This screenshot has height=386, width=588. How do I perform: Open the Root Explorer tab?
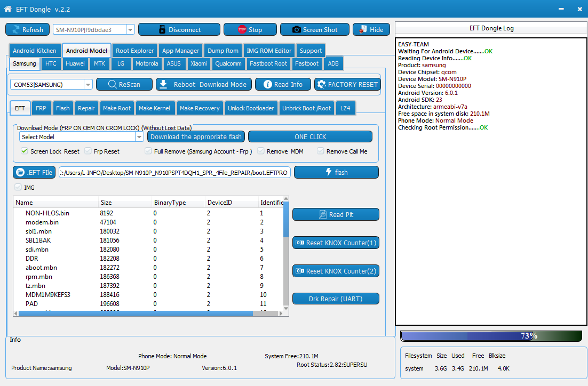coord(134,51)
